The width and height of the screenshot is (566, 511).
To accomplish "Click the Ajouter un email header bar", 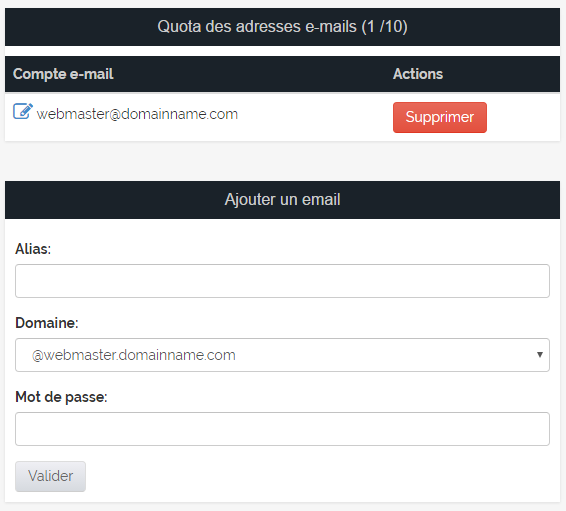I will (x=282, y=200).
